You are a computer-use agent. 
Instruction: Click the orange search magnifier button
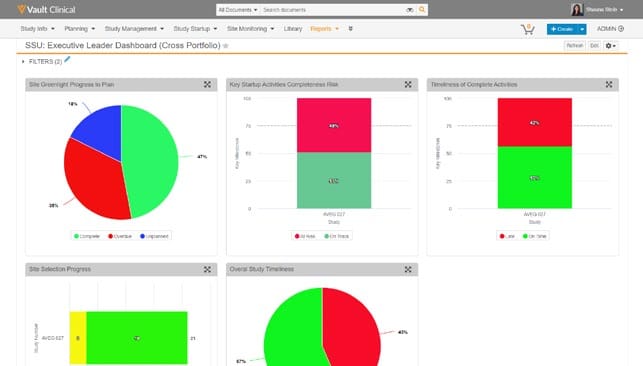coord(422,9)
